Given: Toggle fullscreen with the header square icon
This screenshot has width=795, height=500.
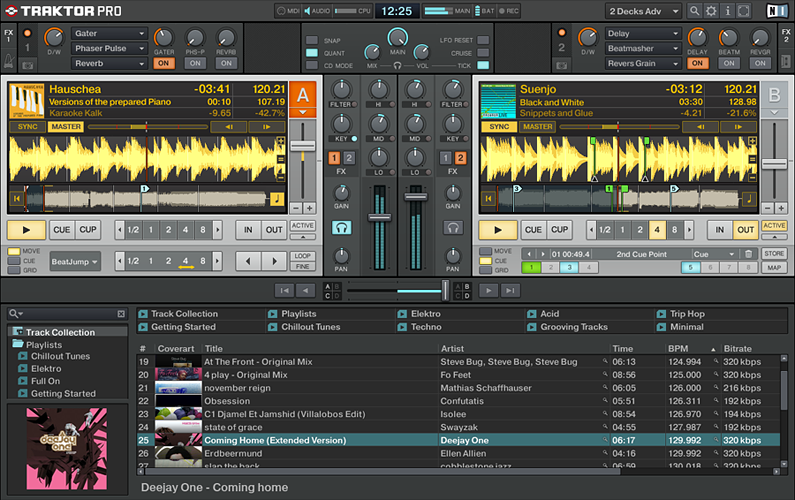Looking at the screenshot, I should (x=743, y=11).
